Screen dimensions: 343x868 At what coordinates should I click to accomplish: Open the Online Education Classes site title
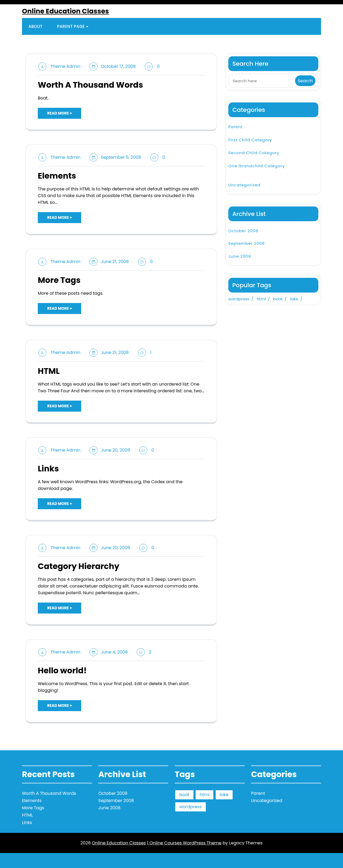coord(65,11)
